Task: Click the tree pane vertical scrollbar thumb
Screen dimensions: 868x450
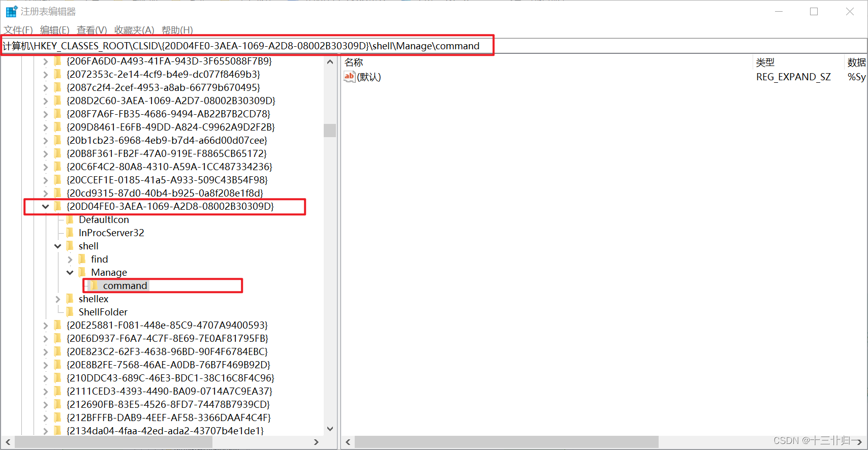Action: pyautogui.click(x=330, y=131)
